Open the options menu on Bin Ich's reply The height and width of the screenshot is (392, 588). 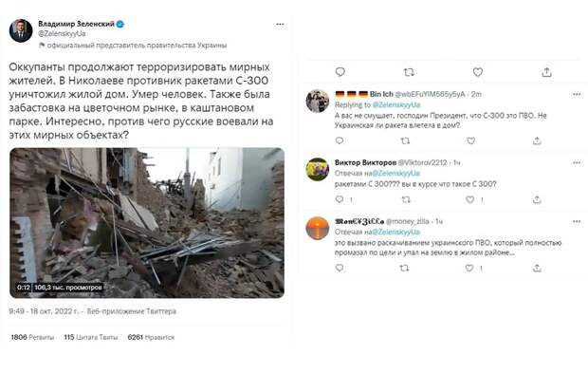tap(577, 94)
